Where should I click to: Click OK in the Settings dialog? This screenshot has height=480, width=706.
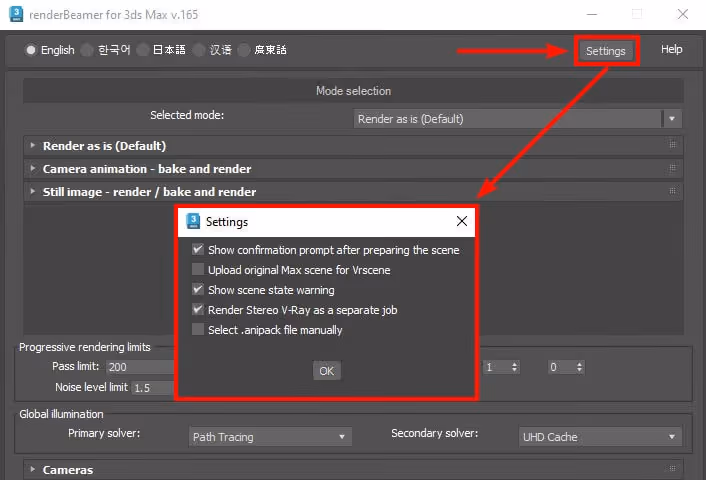326,371
